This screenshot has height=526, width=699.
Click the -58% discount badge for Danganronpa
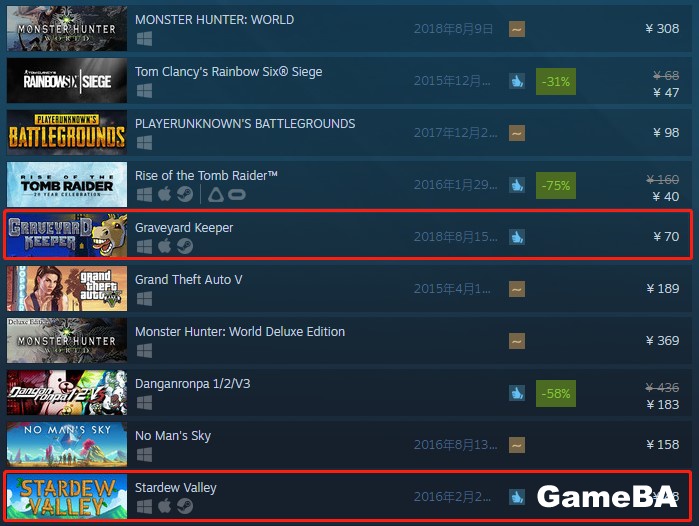[555, 394]
